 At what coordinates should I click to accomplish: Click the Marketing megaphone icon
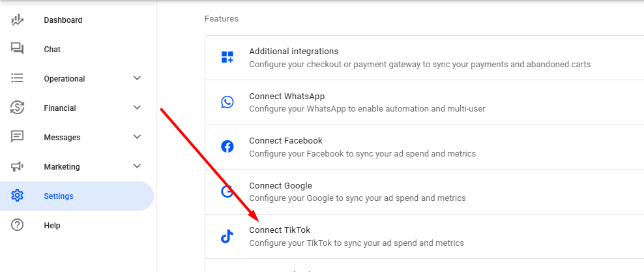(18, 167)
